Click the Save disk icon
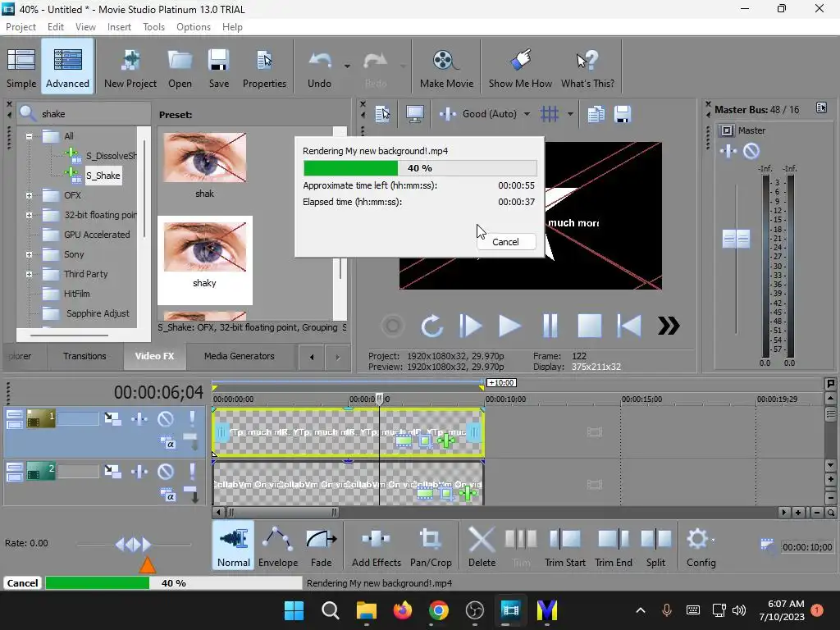Screen dimensions: 840x630 pyautogui.click(x=218, y=67)
